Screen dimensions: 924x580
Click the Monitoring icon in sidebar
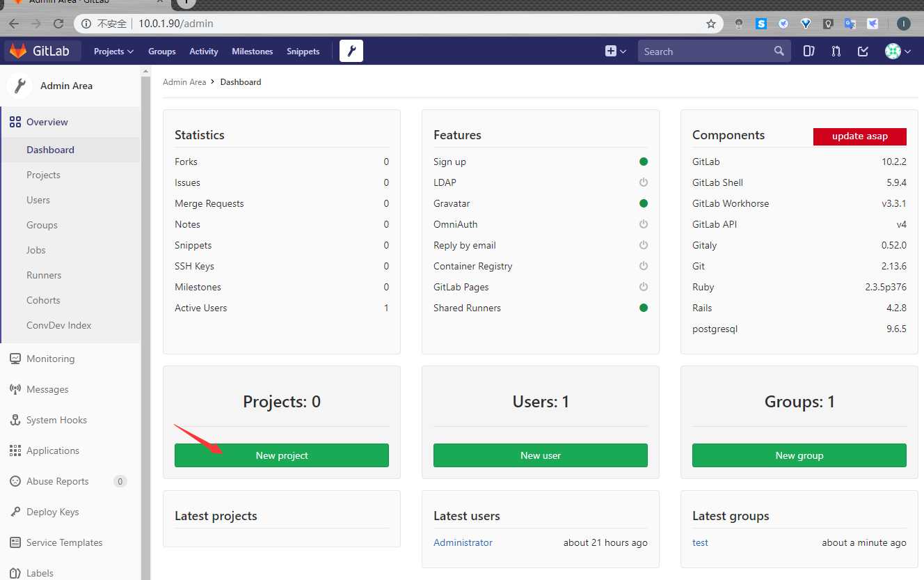coord(15,359)
